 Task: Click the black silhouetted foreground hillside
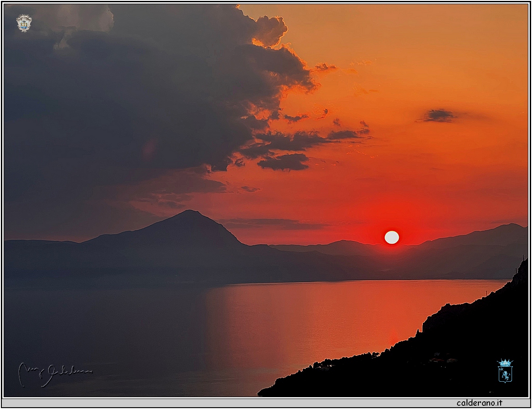[455, 354]
